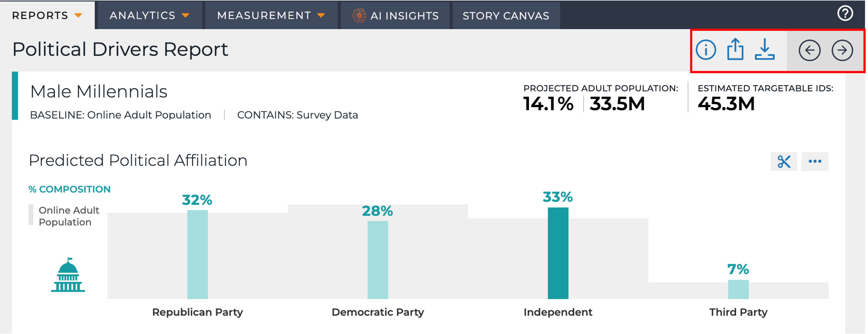Expand the Reports dropdown arrow
The width and height of the screenshot is (868, 334).
point(78,15)
